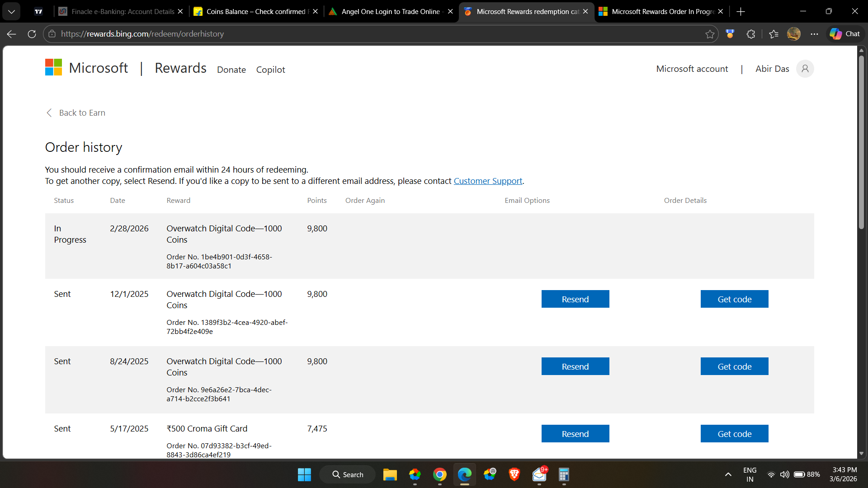Switch to Microsoft Rewards Order In Progress tab
This screenshot has height=488, width=868.
(x=661, y=11)
